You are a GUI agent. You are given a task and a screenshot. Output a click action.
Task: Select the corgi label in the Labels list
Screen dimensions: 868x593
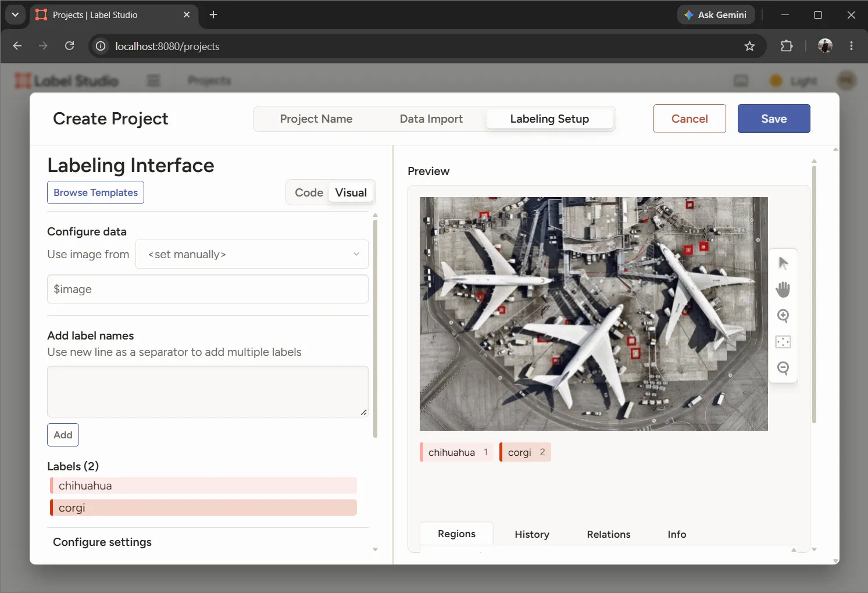click(203, 508)
